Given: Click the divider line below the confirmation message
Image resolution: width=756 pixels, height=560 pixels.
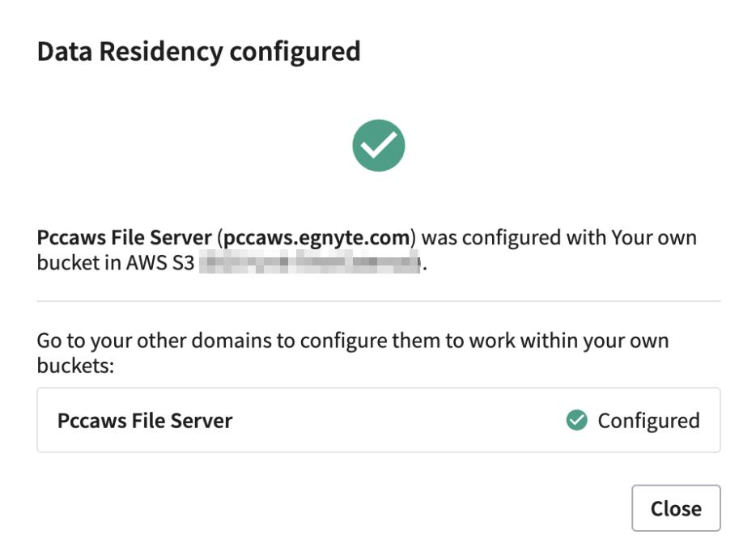Looking at the screenshot, I should click(378, 300).
